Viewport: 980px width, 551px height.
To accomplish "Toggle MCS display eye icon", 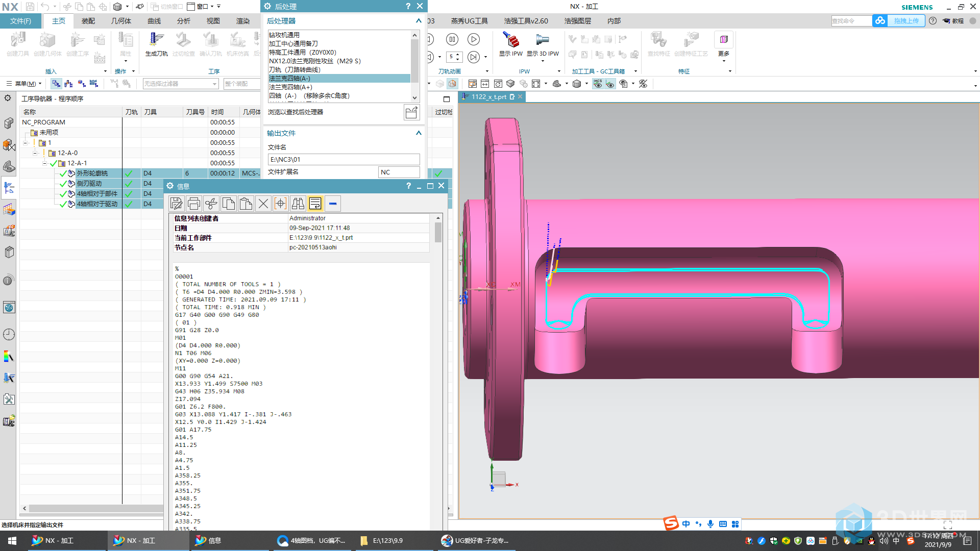I will point(598,84).
